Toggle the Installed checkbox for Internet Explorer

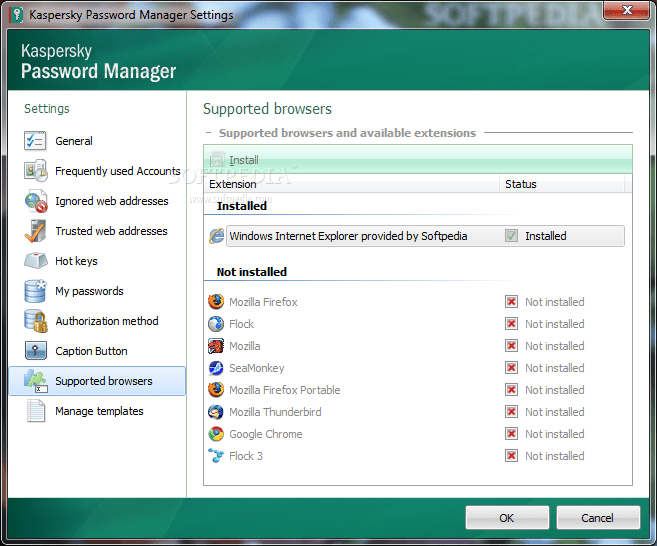[511, 236]
